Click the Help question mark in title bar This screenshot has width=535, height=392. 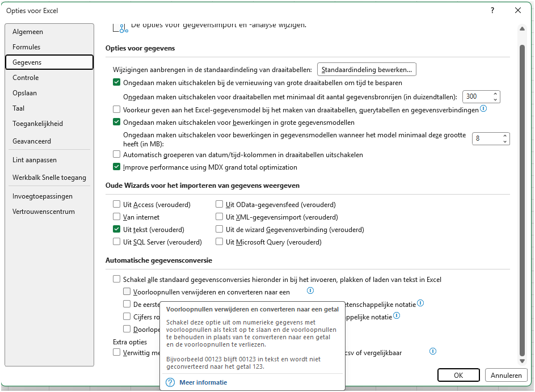pyautogui.click(x=492, y=11)
